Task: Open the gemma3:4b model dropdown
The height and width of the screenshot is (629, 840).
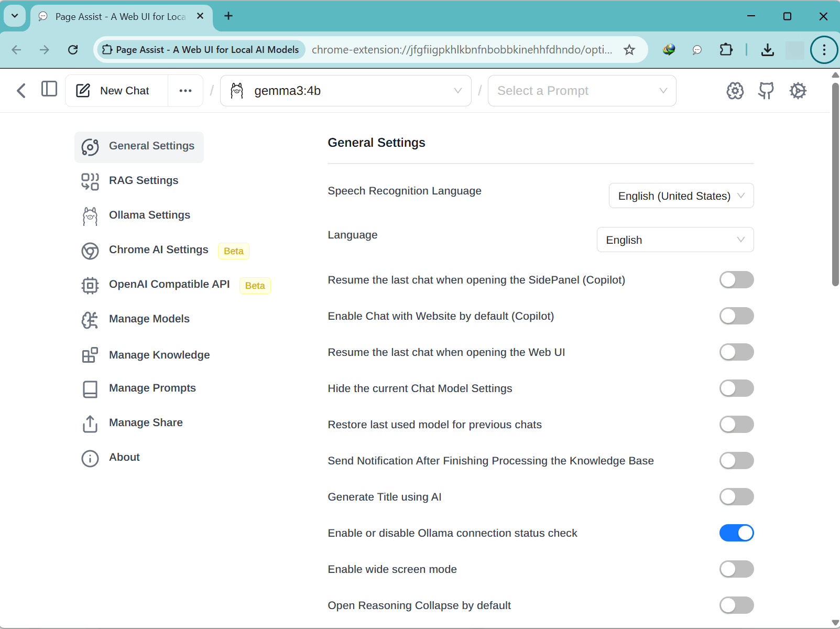Action: pyautogui.click(x=346, y=91)
